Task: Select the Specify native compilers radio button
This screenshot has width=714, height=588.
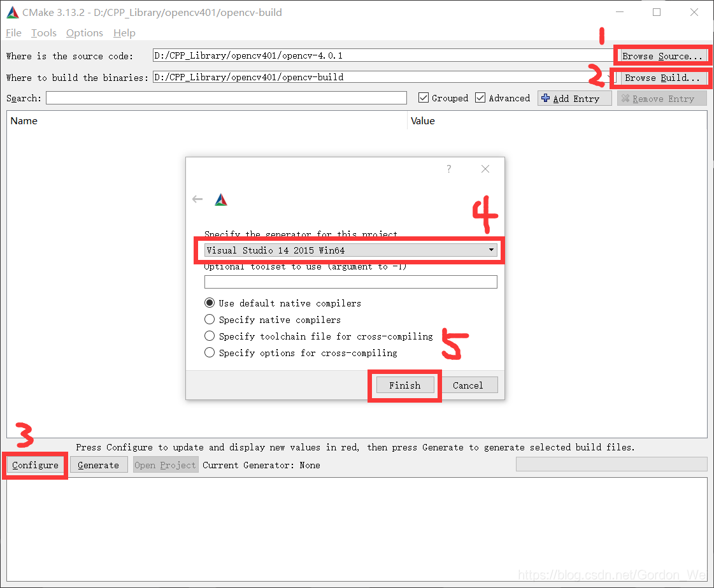Action: coord(210,319)
